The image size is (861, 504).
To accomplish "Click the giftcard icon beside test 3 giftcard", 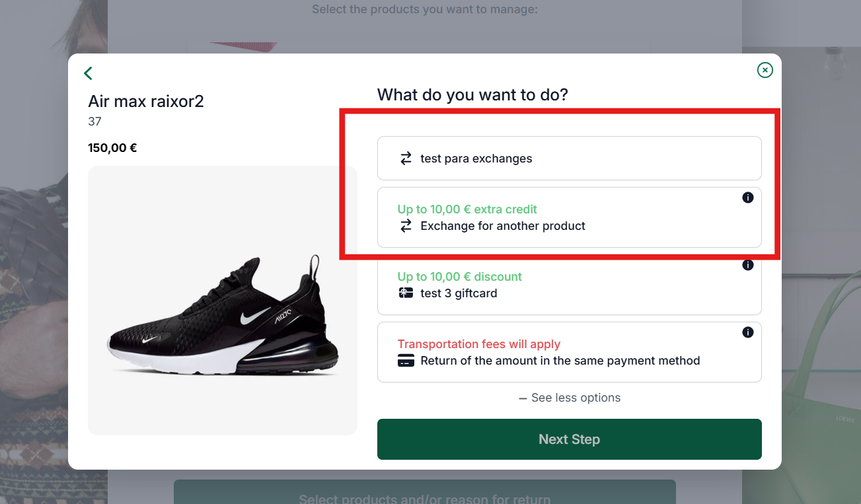I will [x=406, y=293].
